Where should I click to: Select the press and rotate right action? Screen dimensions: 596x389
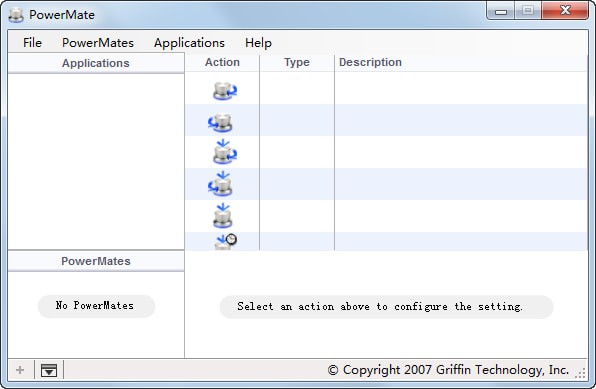(225, 152)
